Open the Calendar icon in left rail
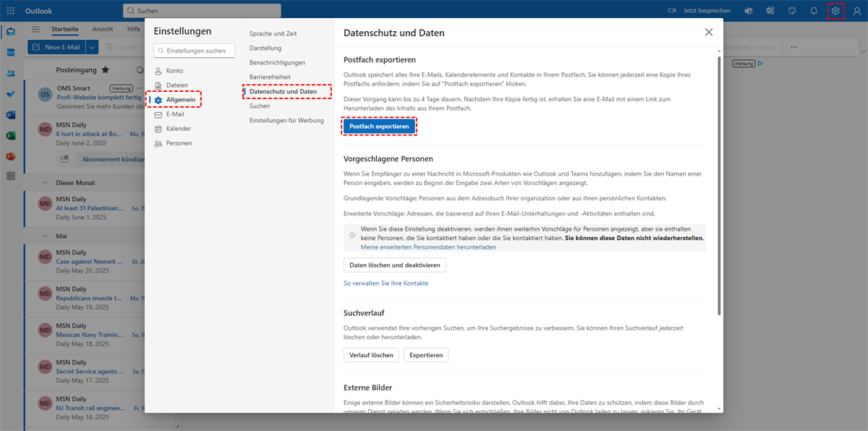Image resolution: width=868 pixels, height=431 pixels. tap(11, 53)
